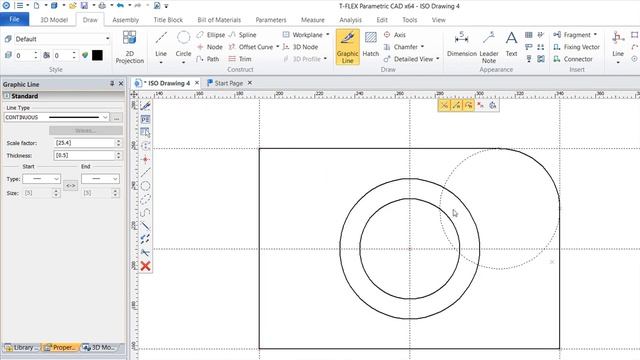The width and height of the screenshot is (640, 360).
Task: Click the red X cancel icon in vertical toolbar
Action: coord(145,266)
